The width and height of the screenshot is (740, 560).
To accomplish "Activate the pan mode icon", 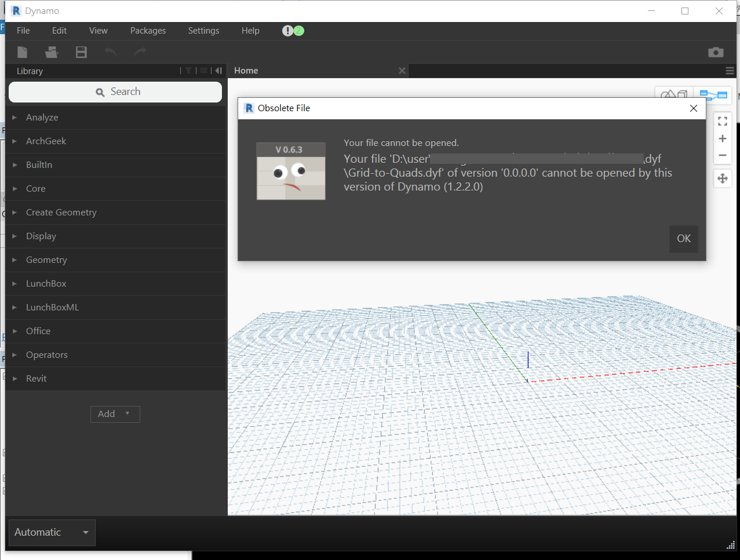I will (723, 178).
